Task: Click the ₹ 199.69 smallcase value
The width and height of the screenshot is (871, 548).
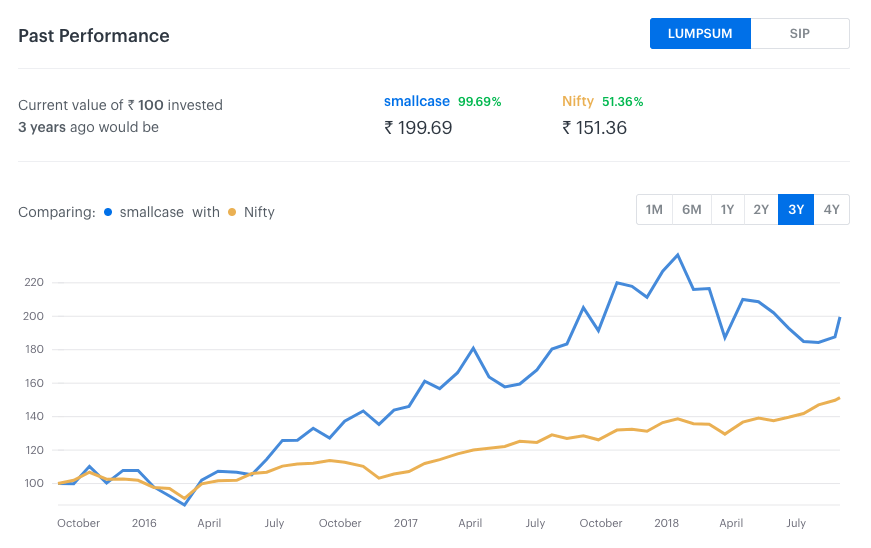Action: pos(418,128)
